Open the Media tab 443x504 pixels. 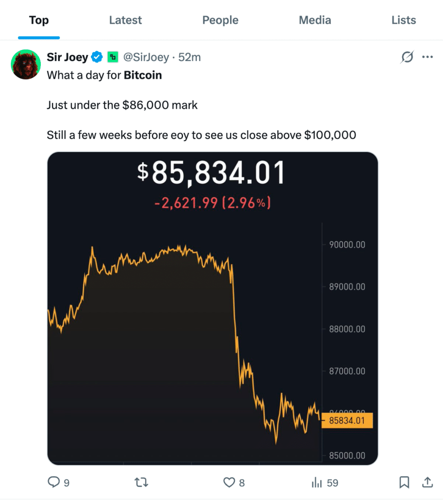(x=315, y=20)
